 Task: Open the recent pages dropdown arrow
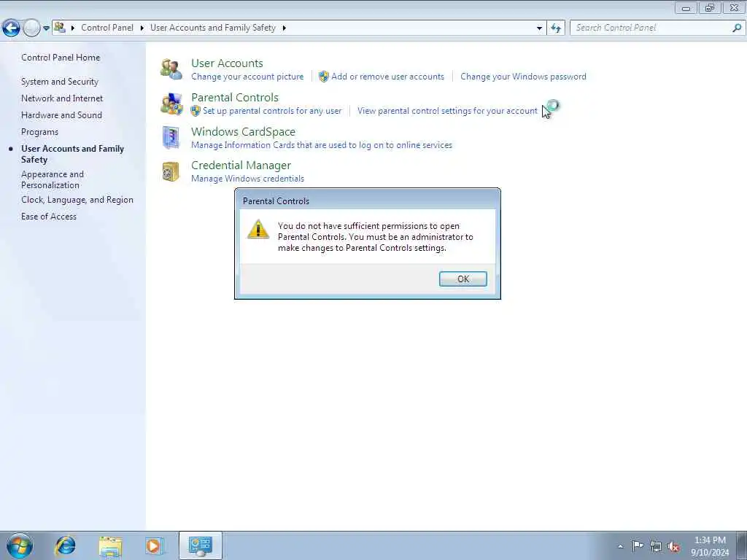tap(46, 28)
